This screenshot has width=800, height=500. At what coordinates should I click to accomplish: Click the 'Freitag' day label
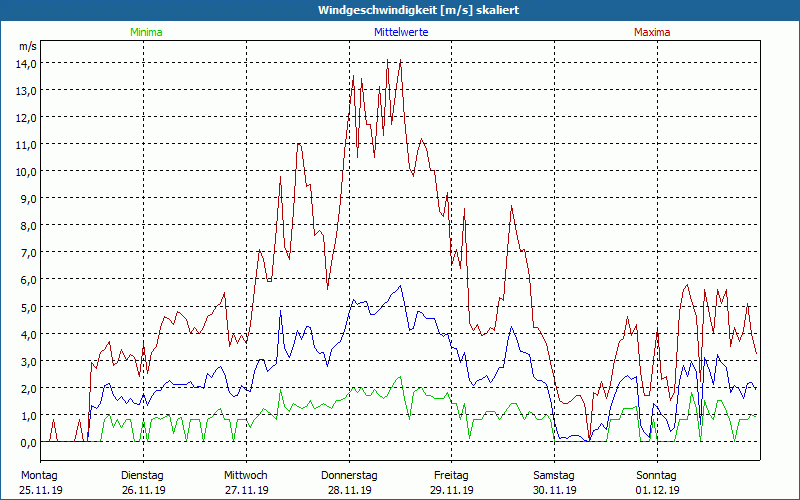pos(451,476)
